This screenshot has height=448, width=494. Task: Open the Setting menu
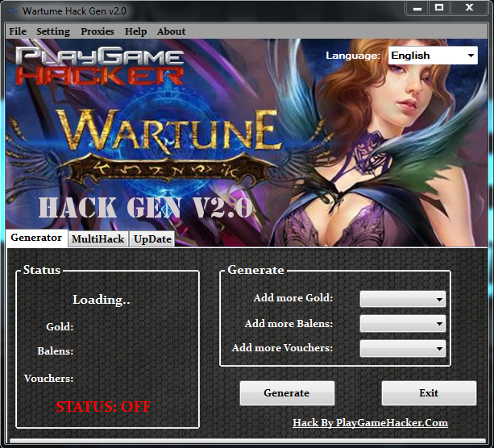(53, 31)
